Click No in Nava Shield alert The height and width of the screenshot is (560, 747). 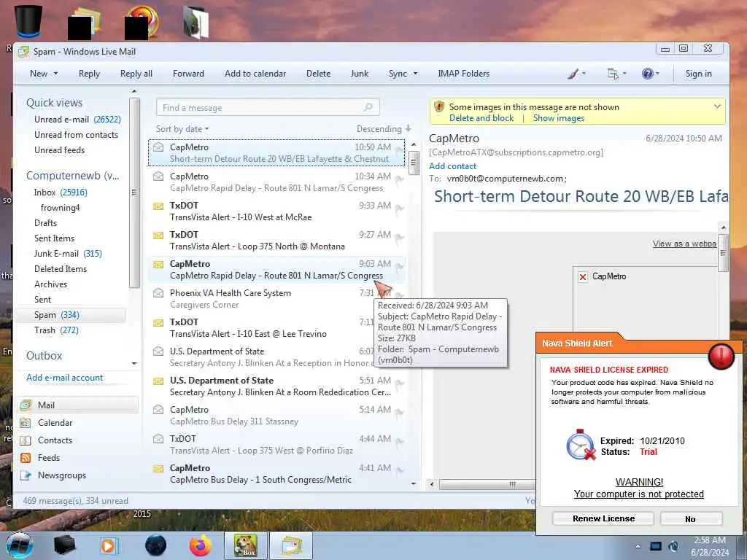[691, 518]
